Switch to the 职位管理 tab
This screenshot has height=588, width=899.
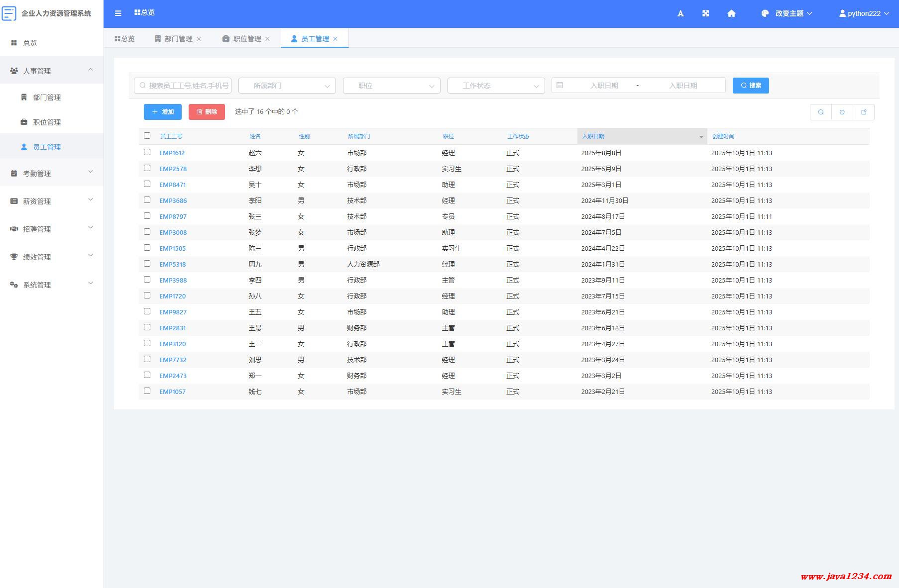246,39
